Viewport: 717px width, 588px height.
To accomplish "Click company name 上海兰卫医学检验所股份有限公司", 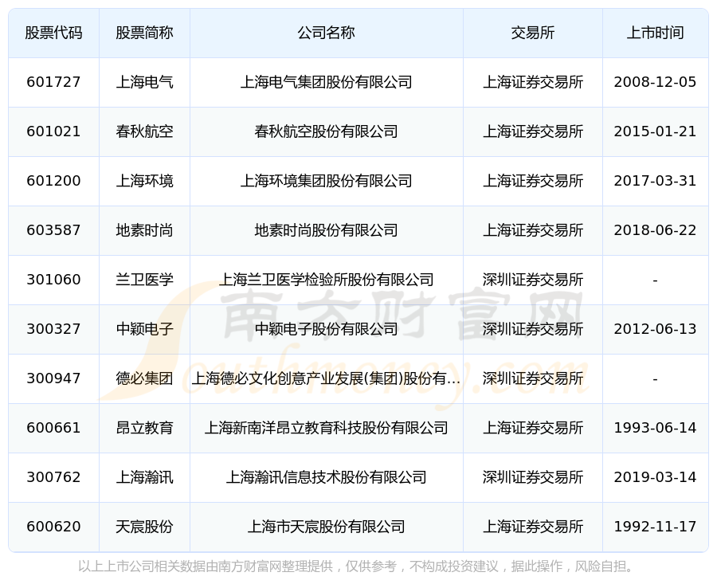I will pos(327,280).
